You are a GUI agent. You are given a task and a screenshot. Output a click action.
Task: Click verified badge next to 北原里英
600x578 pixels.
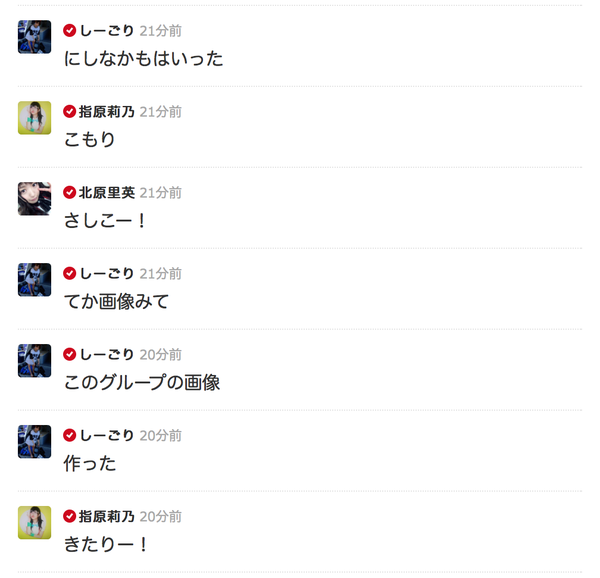[x=69, y=192]
